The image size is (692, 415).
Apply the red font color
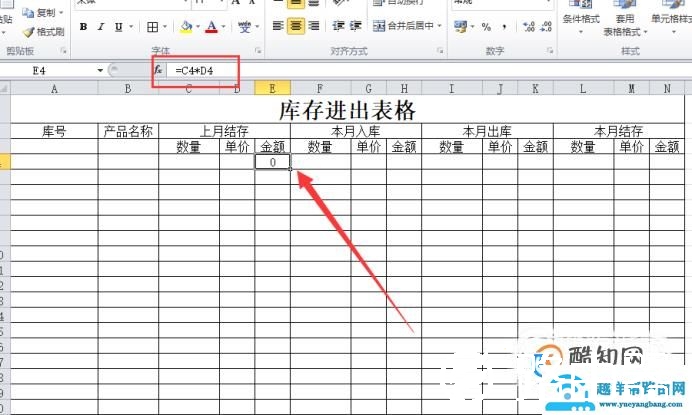tap(212, 26)
